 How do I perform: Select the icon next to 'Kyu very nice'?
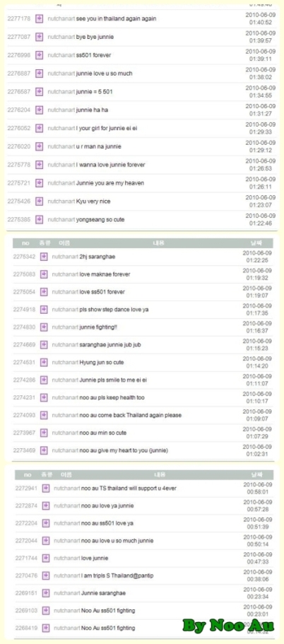pos(39,201)
